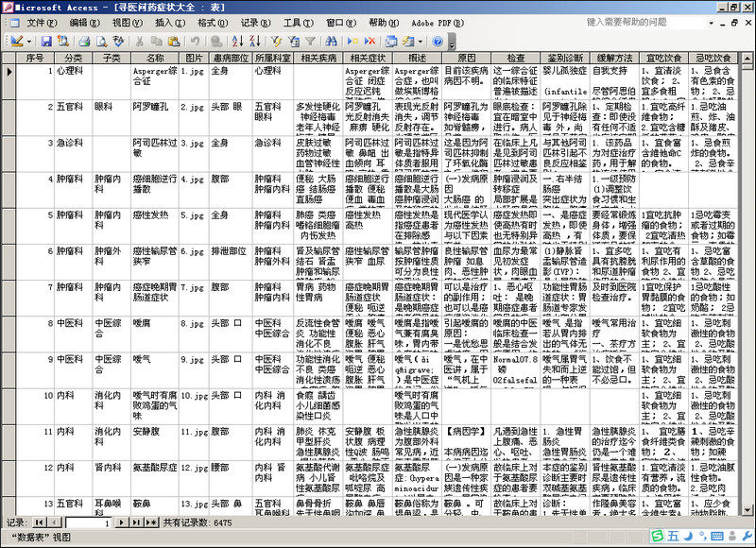Select the 序号 column header
Screen dimensions: 756x548
click(35, 58)
